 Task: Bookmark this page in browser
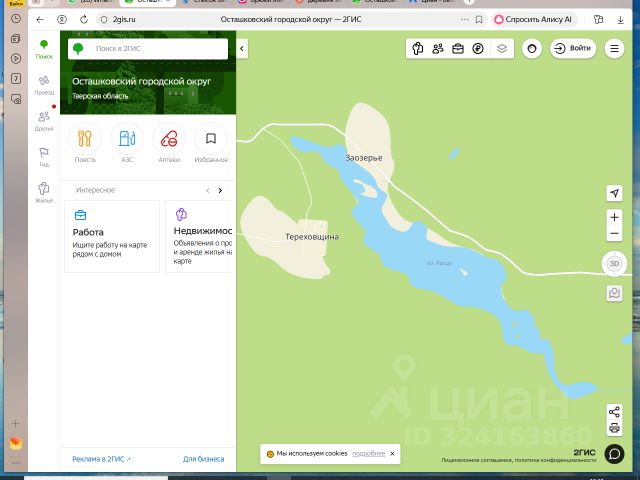click(479, 19)
